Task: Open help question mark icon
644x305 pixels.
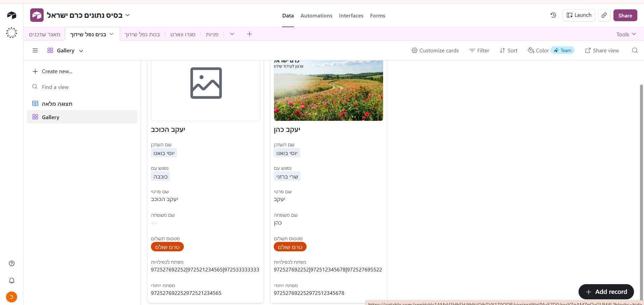Action: point(12,263)
